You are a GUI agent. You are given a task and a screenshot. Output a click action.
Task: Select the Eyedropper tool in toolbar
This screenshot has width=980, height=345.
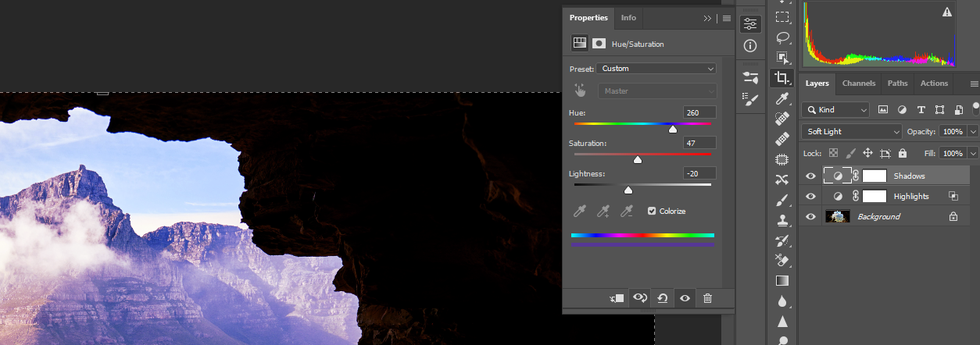tap(782, 98)
